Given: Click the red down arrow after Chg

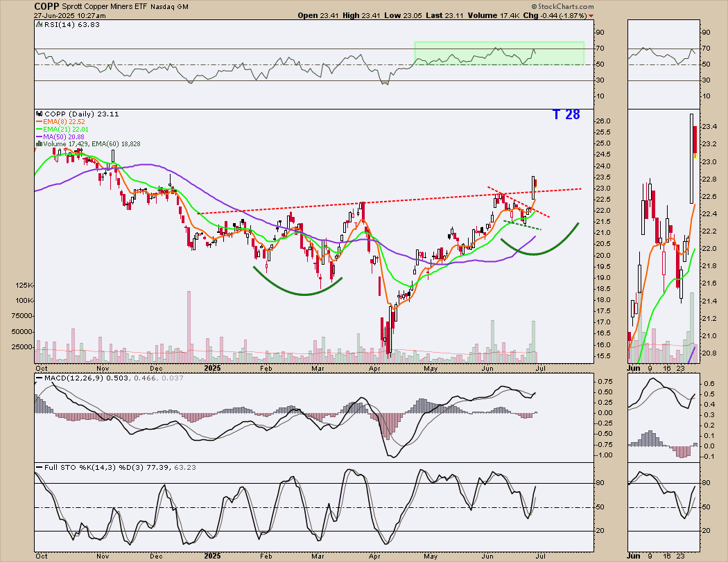Looking at the screenshot, I should (591, 16).
